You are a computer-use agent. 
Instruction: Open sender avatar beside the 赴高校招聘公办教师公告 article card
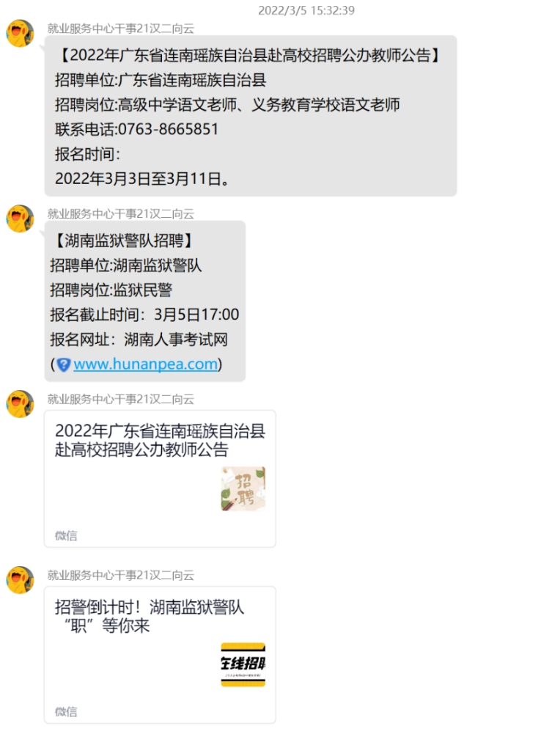[20, 404]
